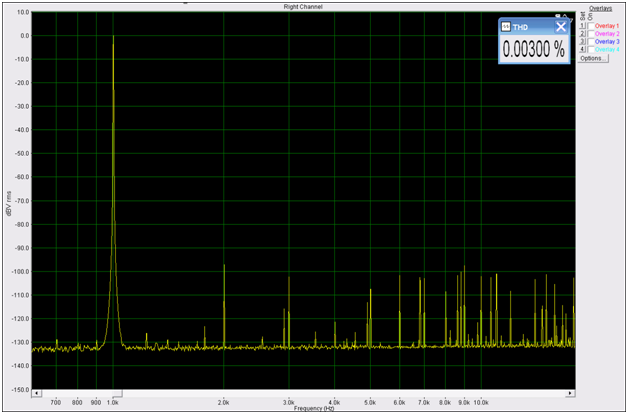
Task: Click the 10.0k frequency axis label
Action: [481, 402]
